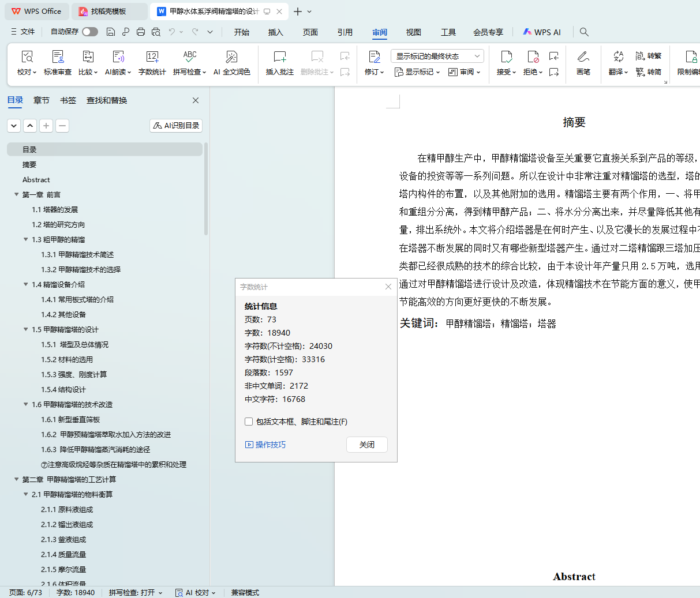
Task: Click the AI 全文润色 polish icon
Action: tap(231, 57)
